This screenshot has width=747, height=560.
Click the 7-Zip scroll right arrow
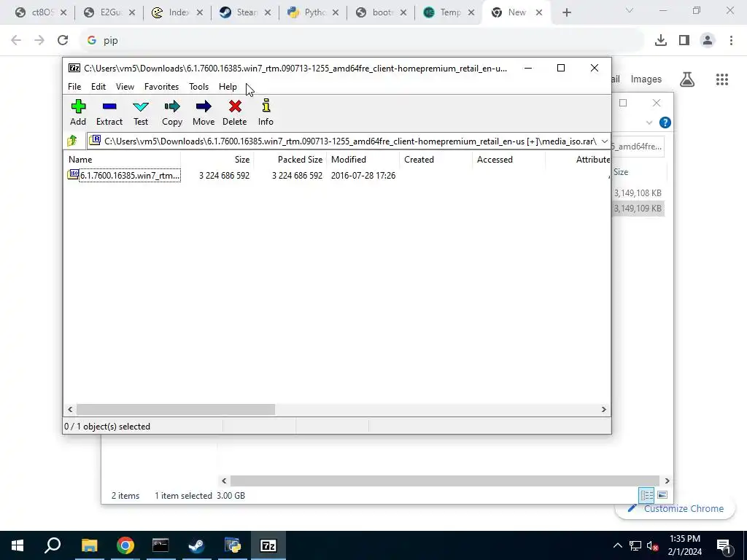[x=603, y=410]
